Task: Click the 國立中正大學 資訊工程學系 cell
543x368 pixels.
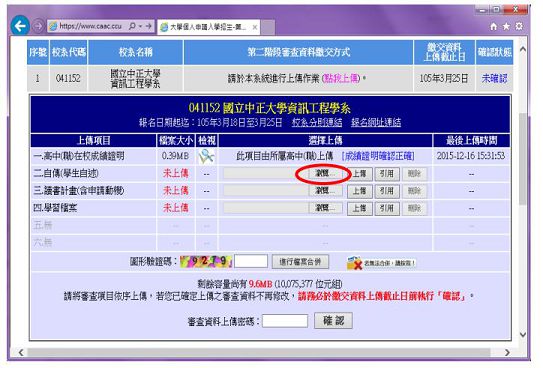Action: click(x=135, y=79)
